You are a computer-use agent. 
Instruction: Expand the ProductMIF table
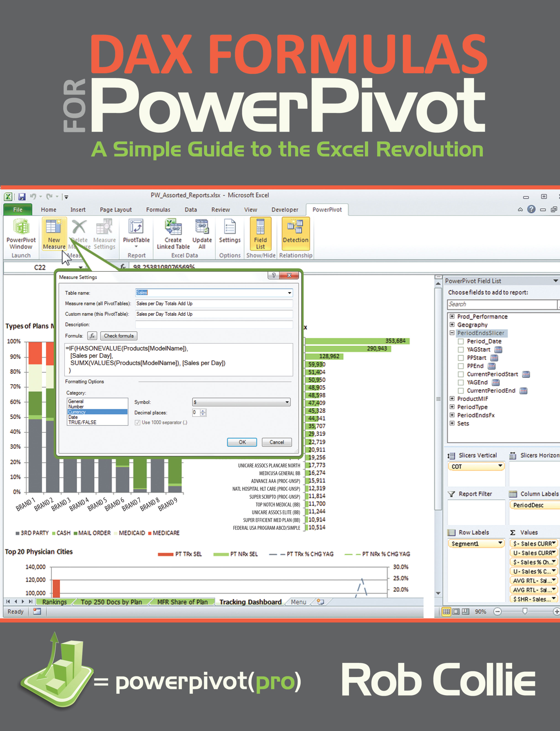click(452, 398)
